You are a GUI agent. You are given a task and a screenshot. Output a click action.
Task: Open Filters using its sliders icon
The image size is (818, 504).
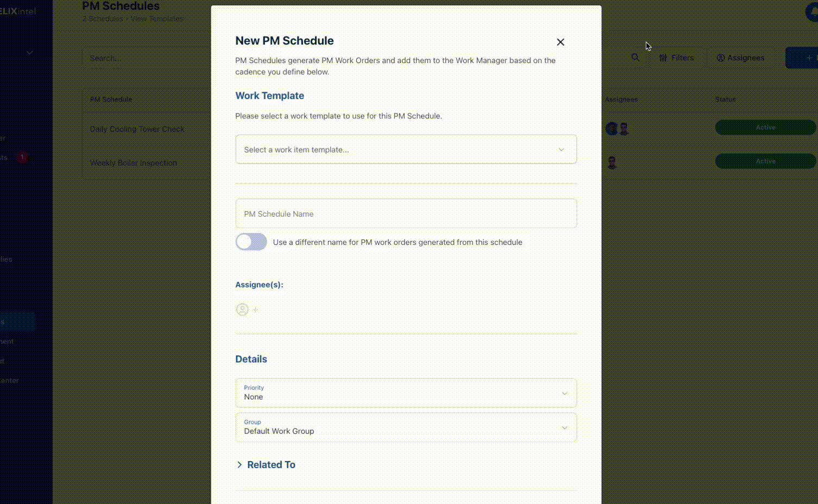(x=677, y=58)
